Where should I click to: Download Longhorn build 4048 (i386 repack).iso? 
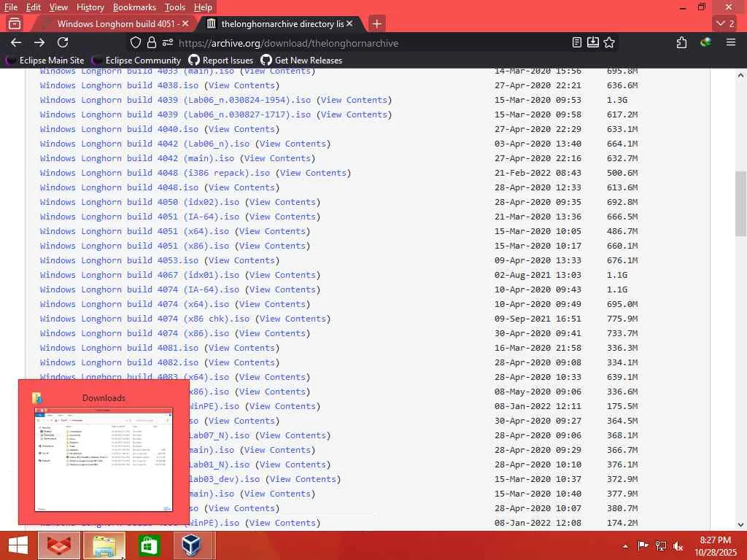coord(155,173)
